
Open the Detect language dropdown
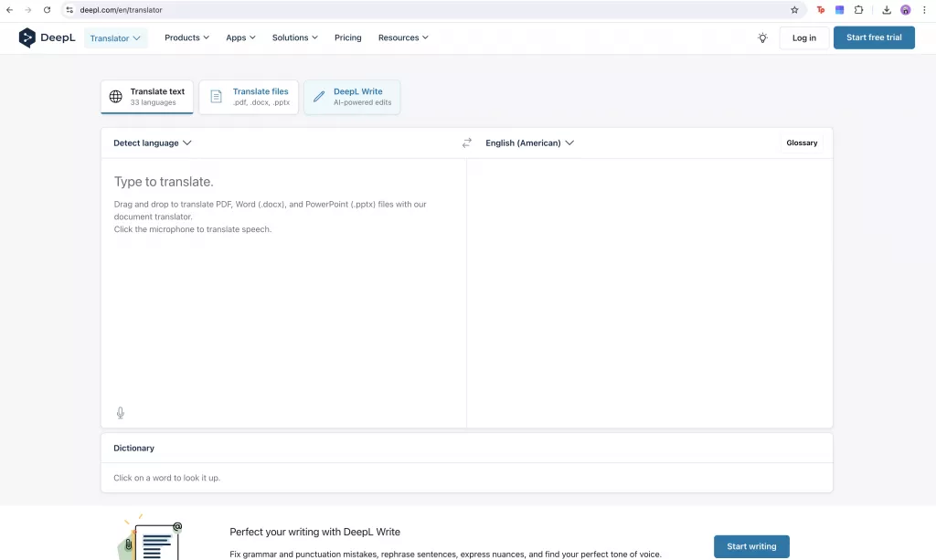coord(153,143)
